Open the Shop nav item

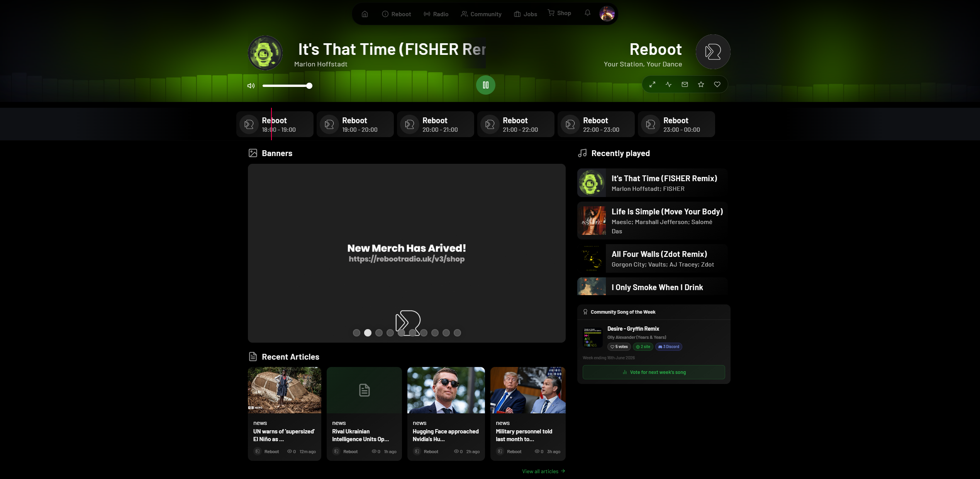[559, 13]
